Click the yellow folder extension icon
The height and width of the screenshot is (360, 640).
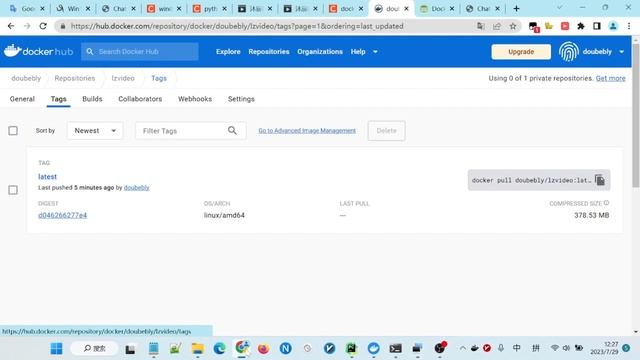[x=549, y=26]
